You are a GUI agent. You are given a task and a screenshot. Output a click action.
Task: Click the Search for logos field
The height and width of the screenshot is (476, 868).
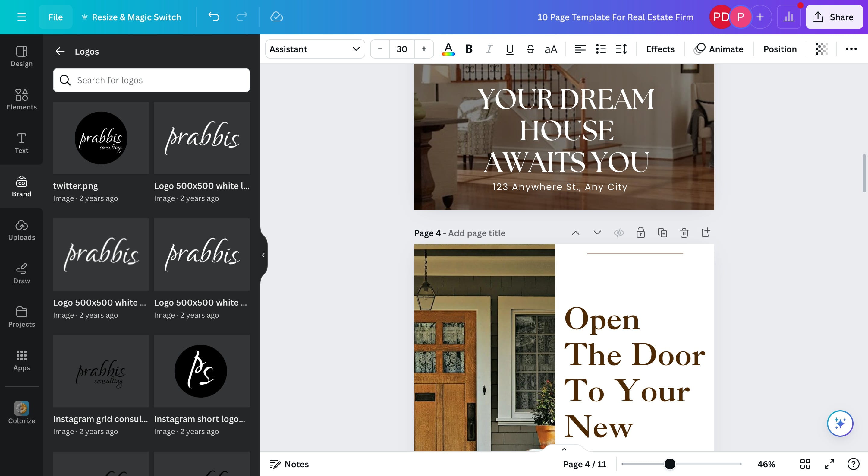pos(151,80)
